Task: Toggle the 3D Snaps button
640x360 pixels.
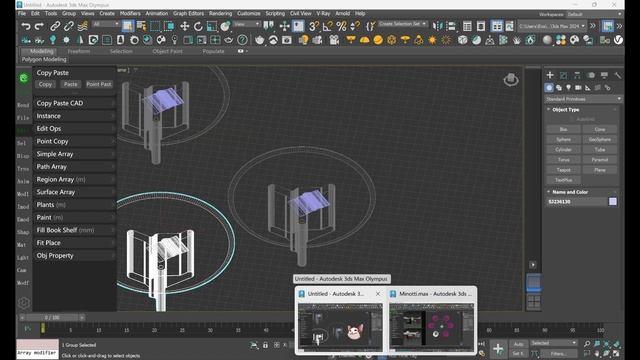Action: (313, 26)
